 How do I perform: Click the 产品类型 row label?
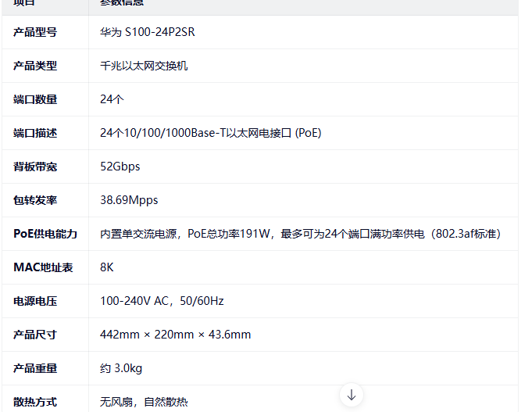tap(35, 66)
